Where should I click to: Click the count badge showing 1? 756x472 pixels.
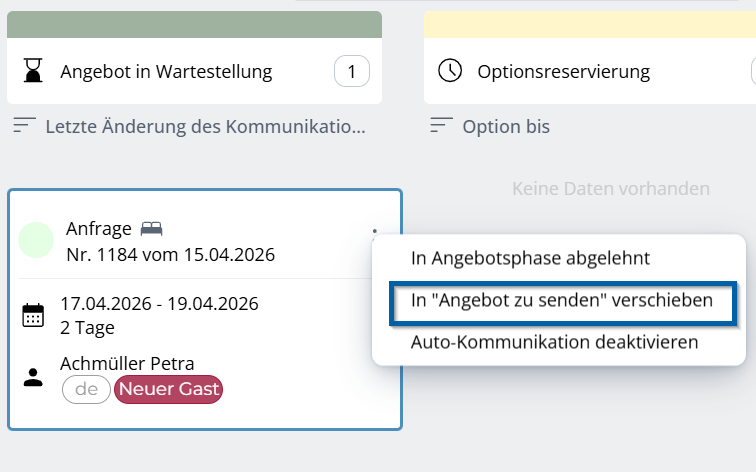pyautogui.click(x=351, y=71)
